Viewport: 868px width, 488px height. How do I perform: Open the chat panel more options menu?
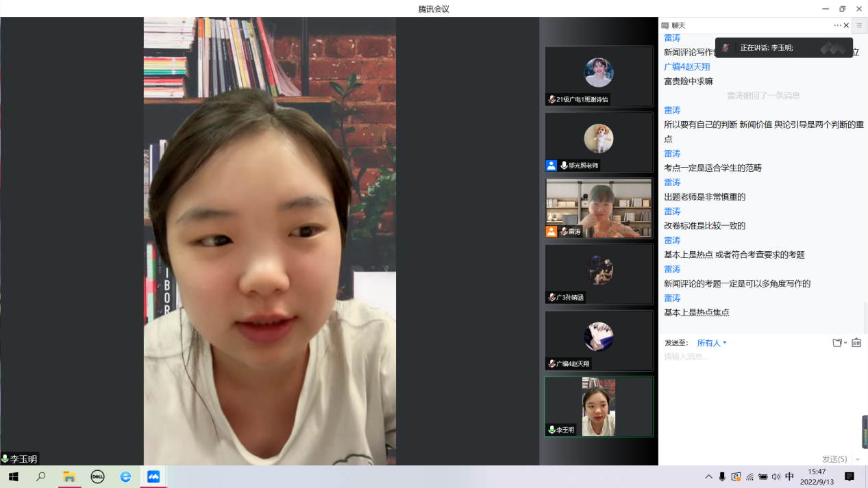pyautogui.click(x=837, y=25)
